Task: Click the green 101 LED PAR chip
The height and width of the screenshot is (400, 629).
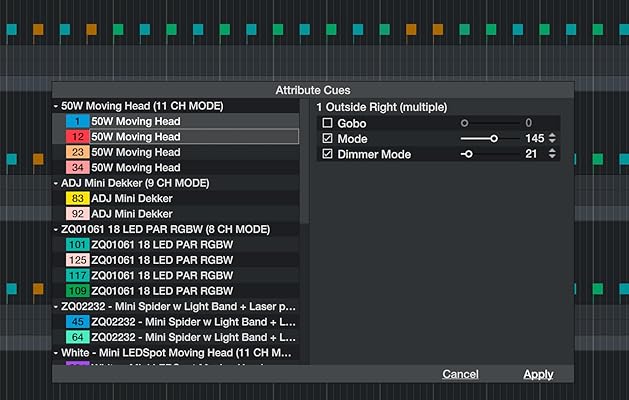Action: pyautogui.click(x=77, y=244)
